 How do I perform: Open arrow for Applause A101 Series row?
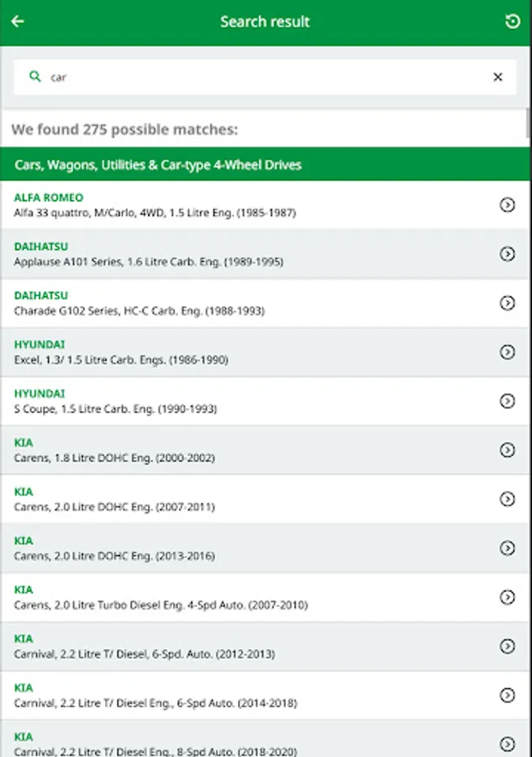pos(507,253)
